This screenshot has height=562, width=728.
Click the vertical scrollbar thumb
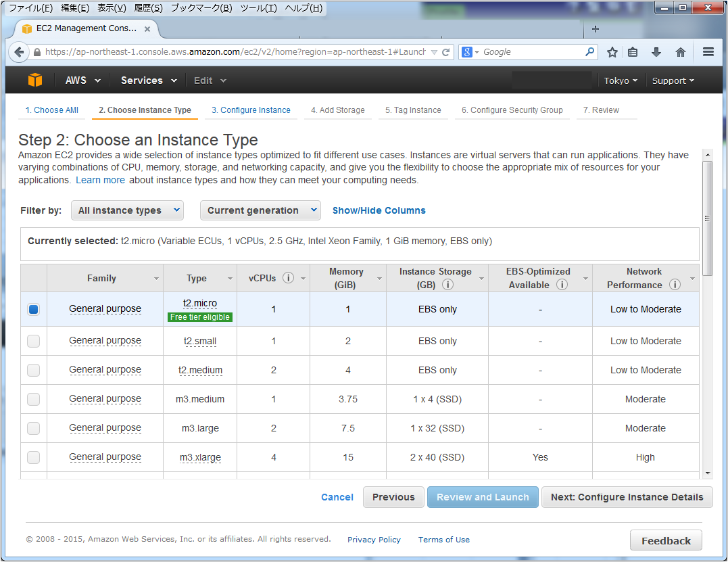tap(707, 218)
